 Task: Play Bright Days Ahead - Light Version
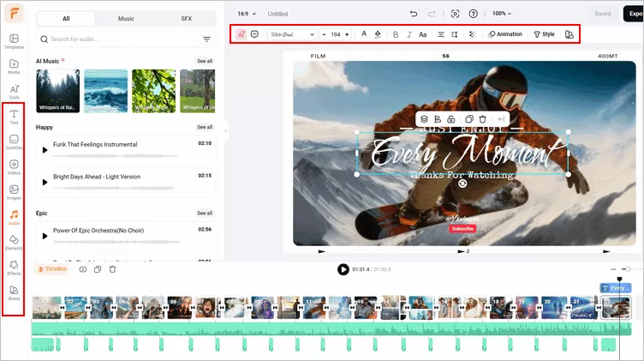[x=45, y=182]
